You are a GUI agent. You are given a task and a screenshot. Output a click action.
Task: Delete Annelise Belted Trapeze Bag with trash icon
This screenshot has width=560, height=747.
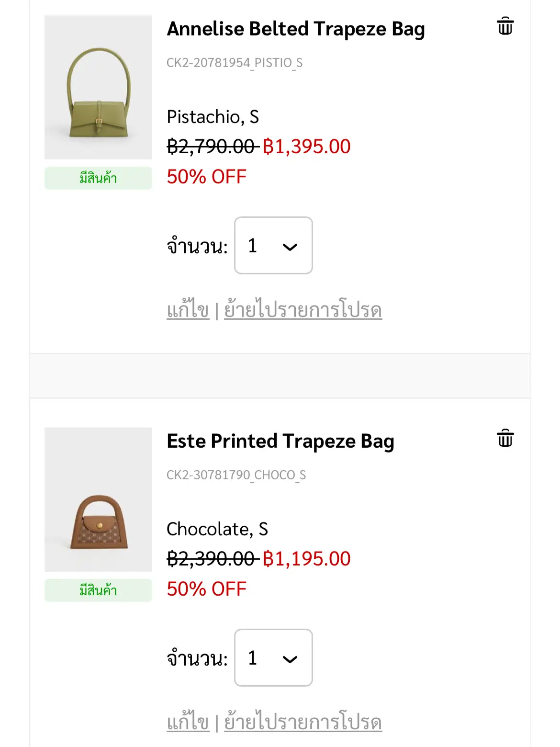click(x=505, y=26)
